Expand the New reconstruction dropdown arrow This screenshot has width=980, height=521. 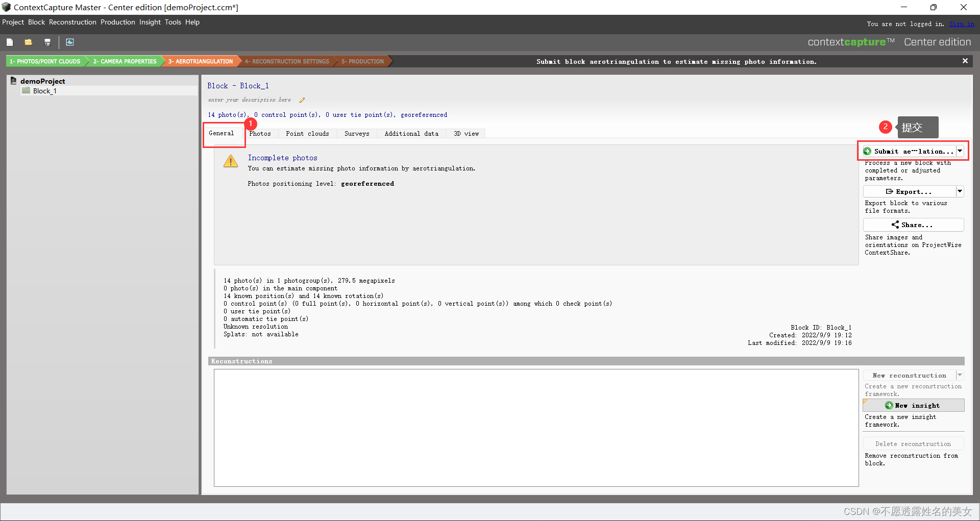(960, 375)
